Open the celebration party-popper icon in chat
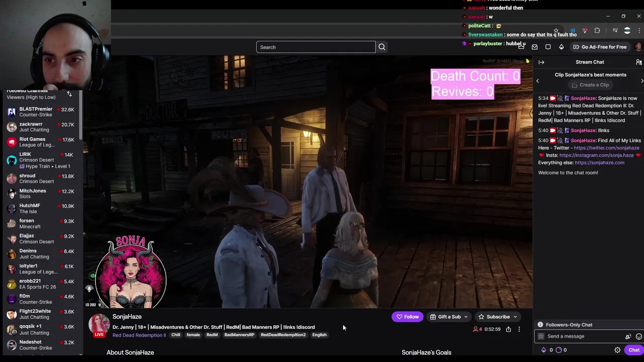The image size is (644, 362). (628, 336)
